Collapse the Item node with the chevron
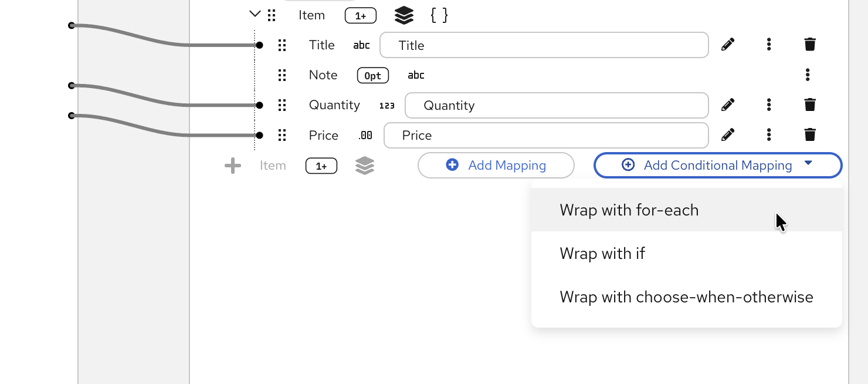 pos(254,13)
